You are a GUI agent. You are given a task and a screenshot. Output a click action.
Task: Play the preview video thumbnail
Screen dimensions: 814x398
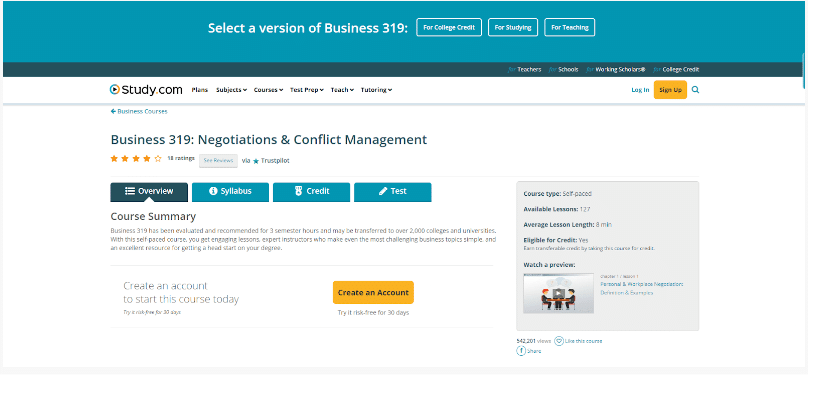click(558, 293)
